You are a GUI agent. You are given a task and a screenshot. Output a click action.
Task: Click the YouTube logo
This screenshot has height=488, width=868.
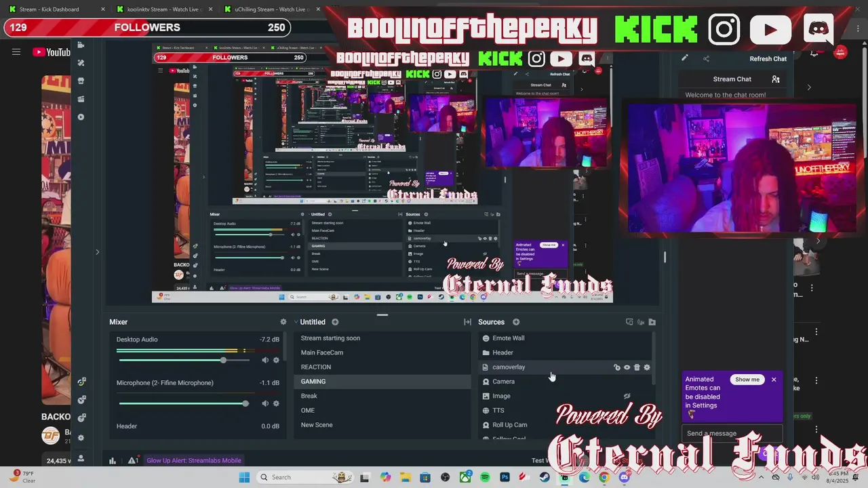51,52
